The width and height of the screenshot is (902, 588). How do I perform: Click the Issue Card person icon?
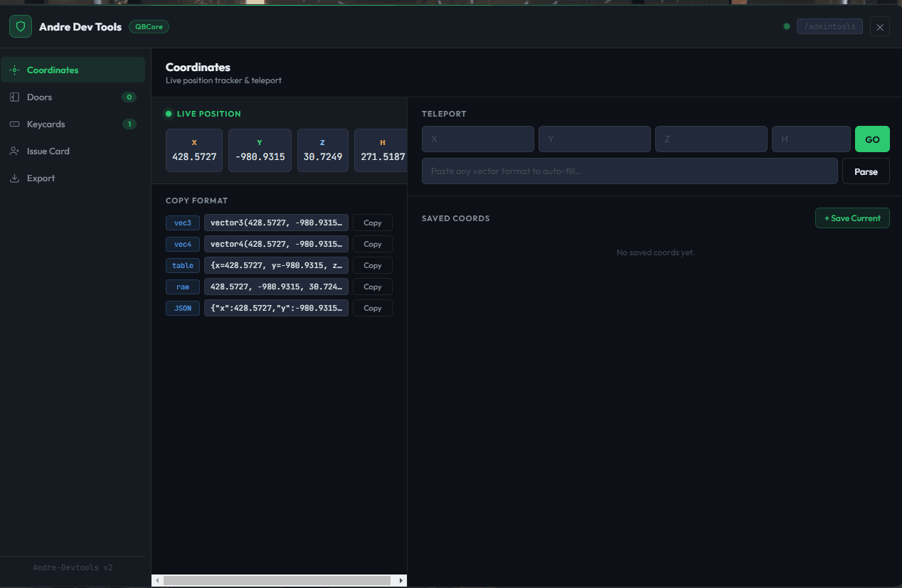click(x=14, y=151)
